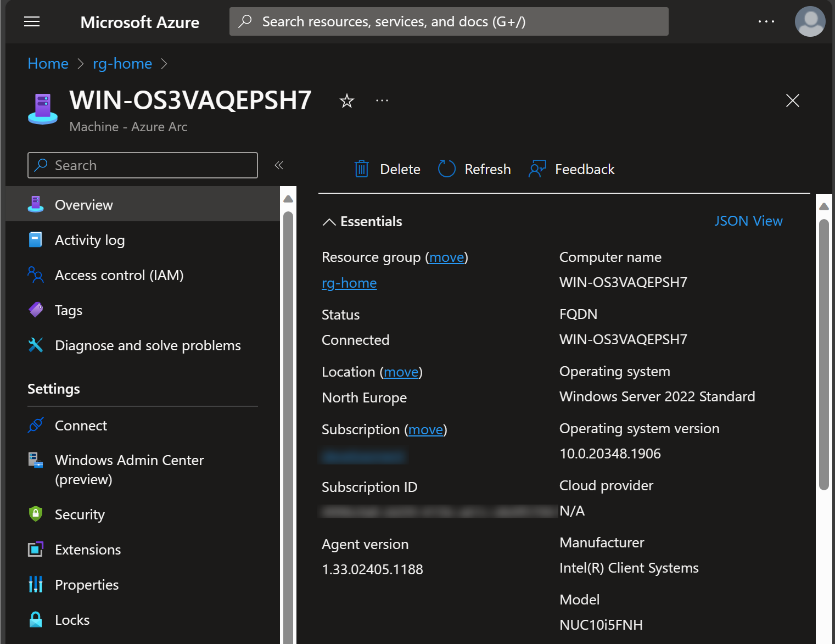Collapse the sidebar with double chevron
Image resolution: width=835 pixels, height=644 pixels.
[279, 165]
